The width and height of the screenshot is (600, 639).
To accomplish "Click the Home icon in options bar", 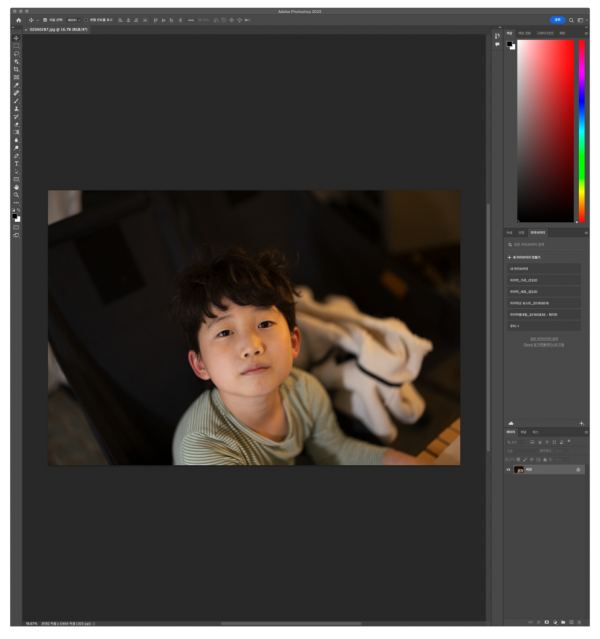I will pyautogui.click(x=18, y=20).
